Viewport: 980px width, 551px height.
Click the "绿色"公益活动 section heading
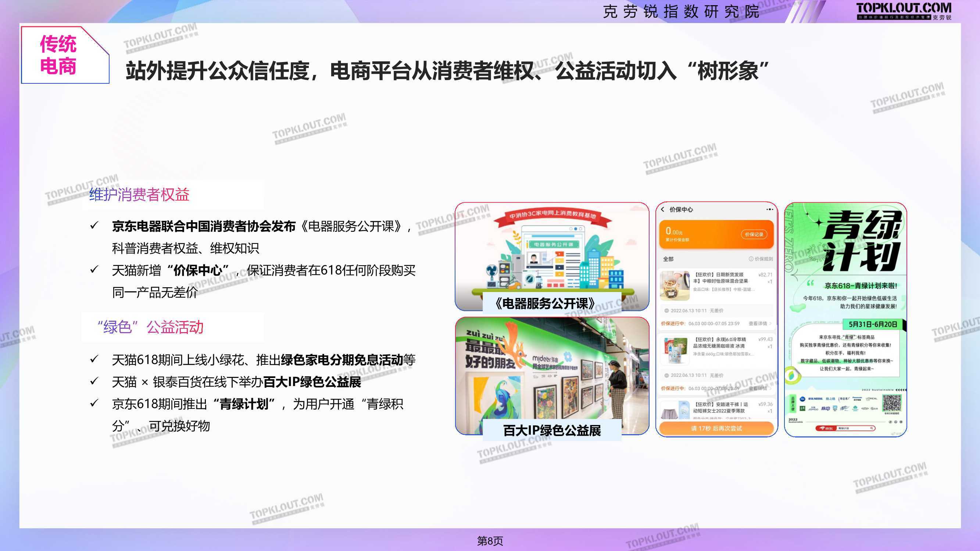point(150,327)
